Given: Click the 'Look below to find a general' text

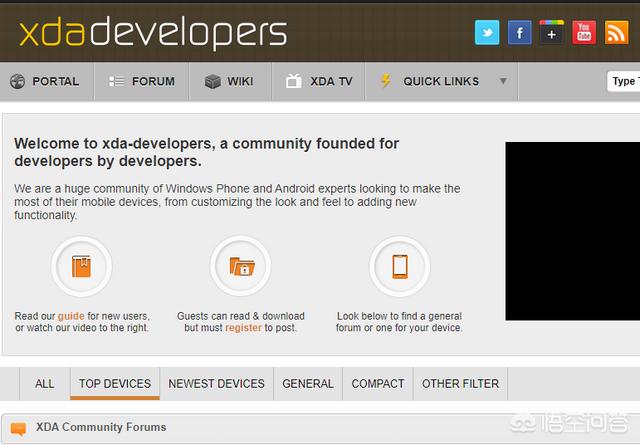Looking at the screenshot, I should (399, 316).
